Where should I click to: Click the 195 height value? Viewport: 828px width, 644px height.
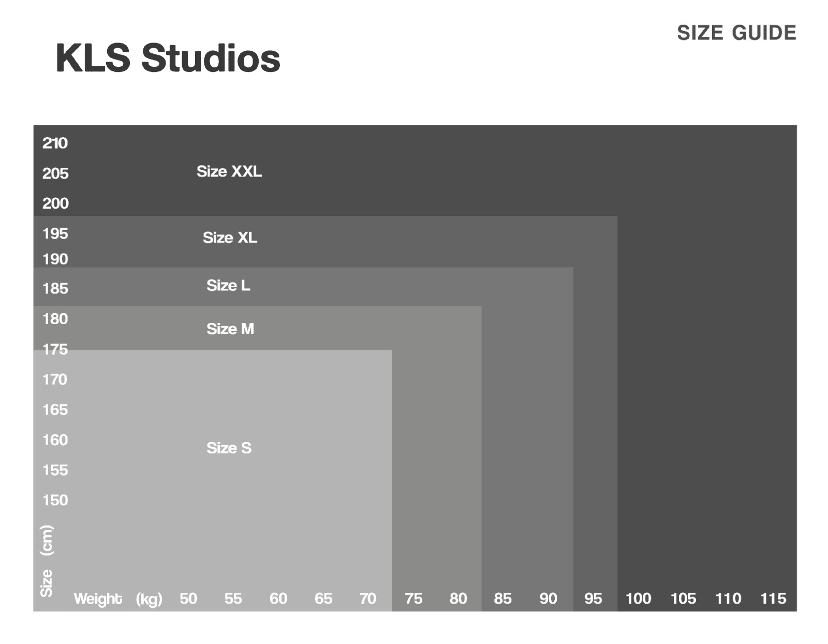55,233
